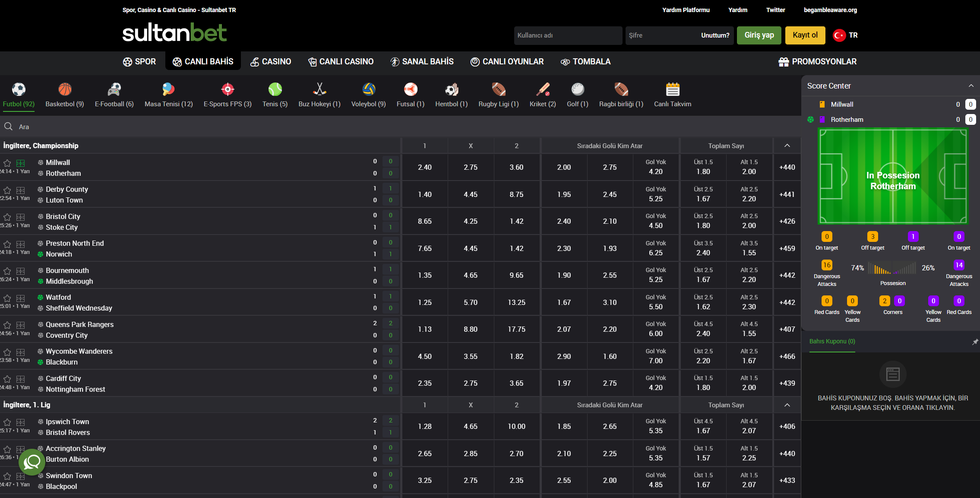
Task: Favorite Watford vs Sheffield Wednesday match
Action: (x=7, y=298)
